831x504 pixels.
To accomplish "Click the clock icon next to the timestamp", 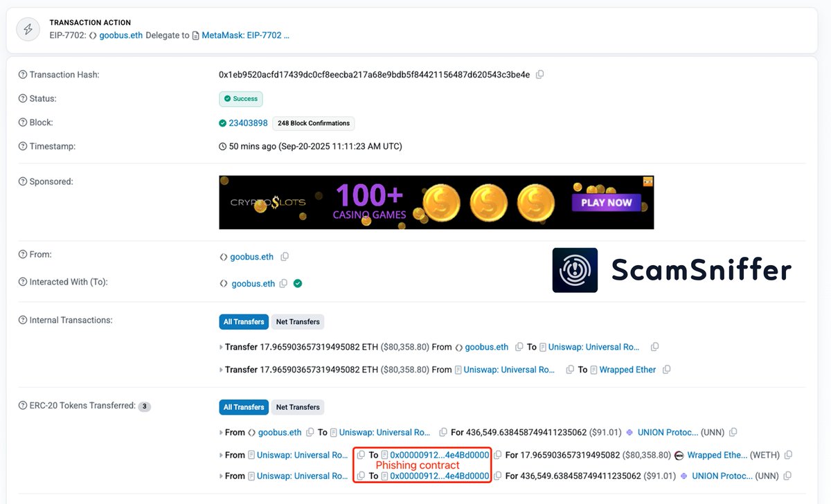I will (223, 146).
